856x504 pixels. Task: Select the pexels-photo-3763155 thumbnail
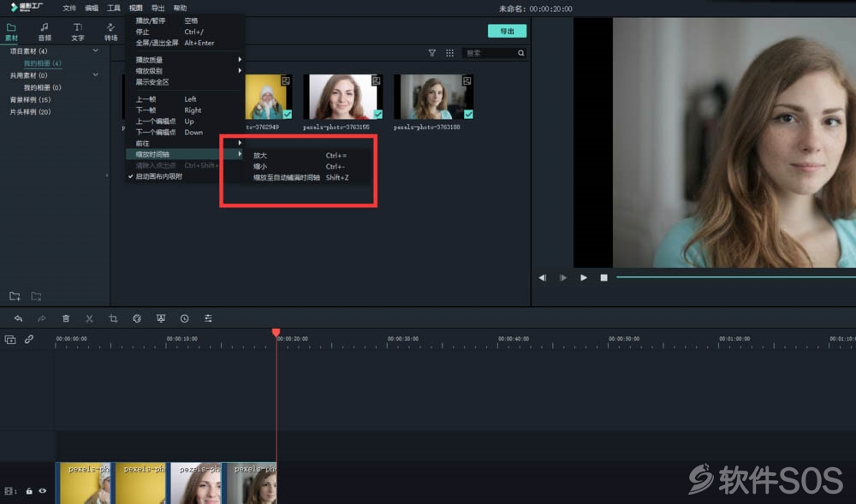point(343,97)
